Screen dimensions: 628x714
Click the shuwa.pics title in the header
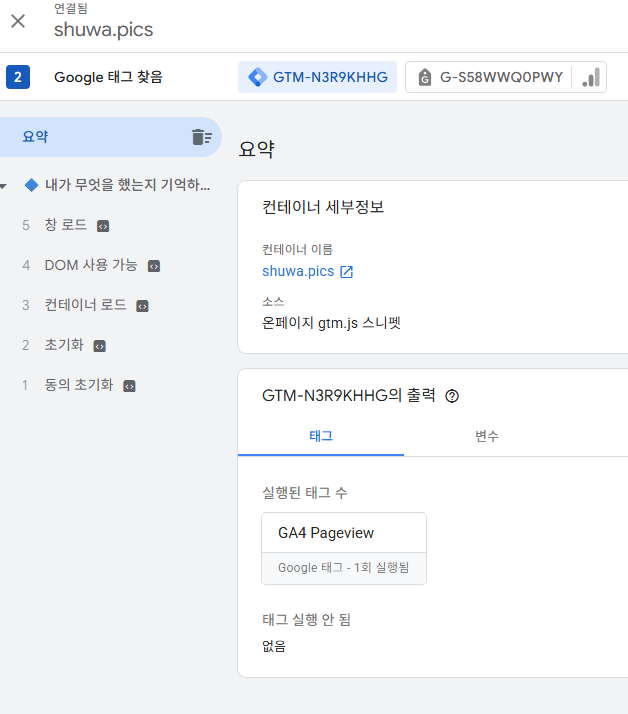103,30
